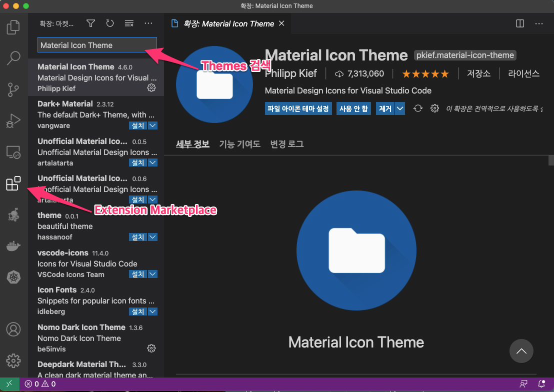This screenshot has height=392, width=554.
Task: Open the Accounts menu icon
Action: (x=13, y=329)
